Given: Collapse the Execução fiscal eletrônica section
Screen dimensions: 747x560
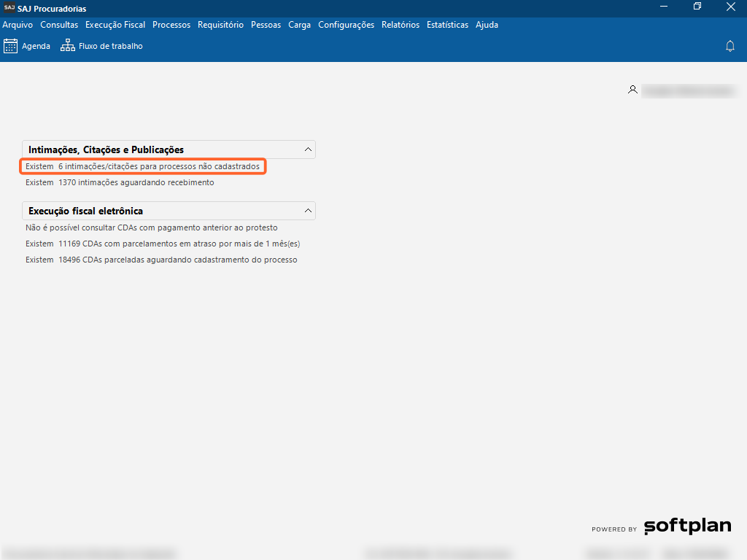Looking at the screenshot, I should [x=309, y=211].
